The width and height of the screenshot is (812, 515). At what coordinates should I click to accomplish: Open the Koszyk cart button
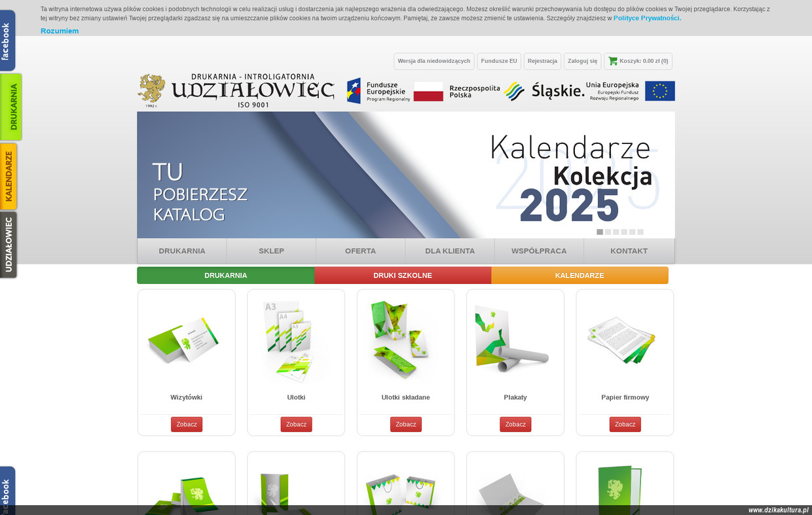[638, 61]
